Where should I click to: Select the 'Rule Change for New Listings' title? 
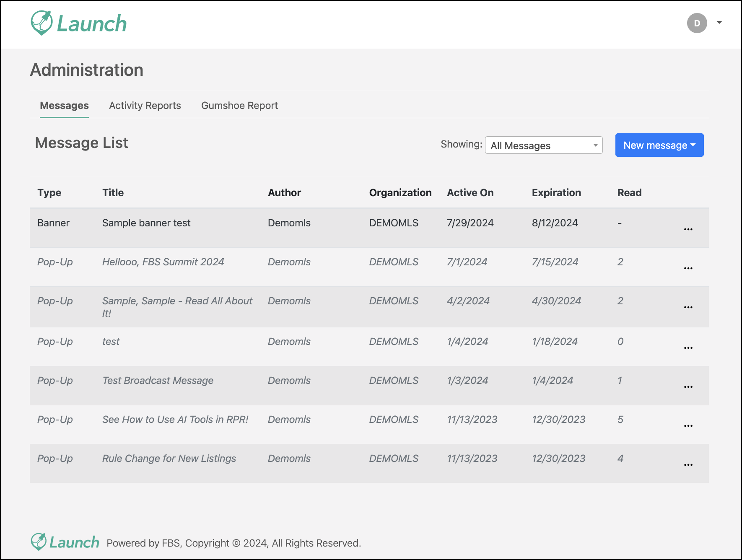click(x=169, y=459)
